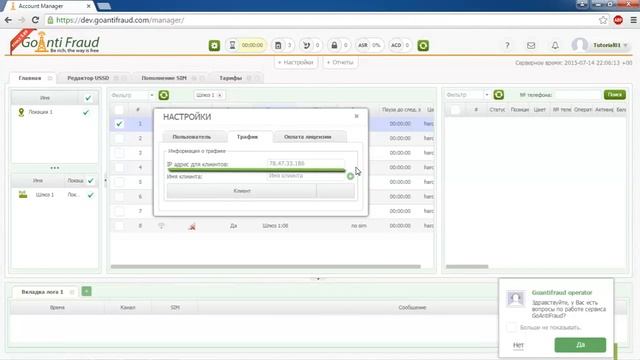This screenshot has width=640, height=360.
Task: Open the SIM panel Фильтр dropdown
Action: (x=487, y=95)
